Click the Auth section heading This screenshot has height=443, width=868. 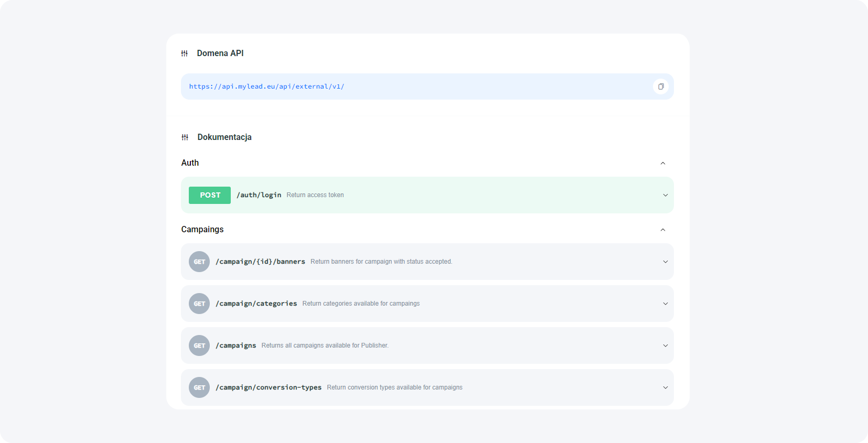pyautogui.click(x=190, y=163)
